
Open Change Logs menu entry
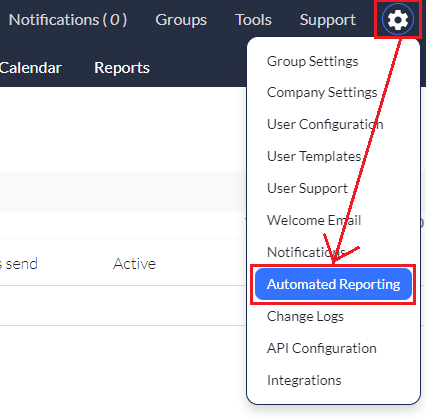point(305,316)
